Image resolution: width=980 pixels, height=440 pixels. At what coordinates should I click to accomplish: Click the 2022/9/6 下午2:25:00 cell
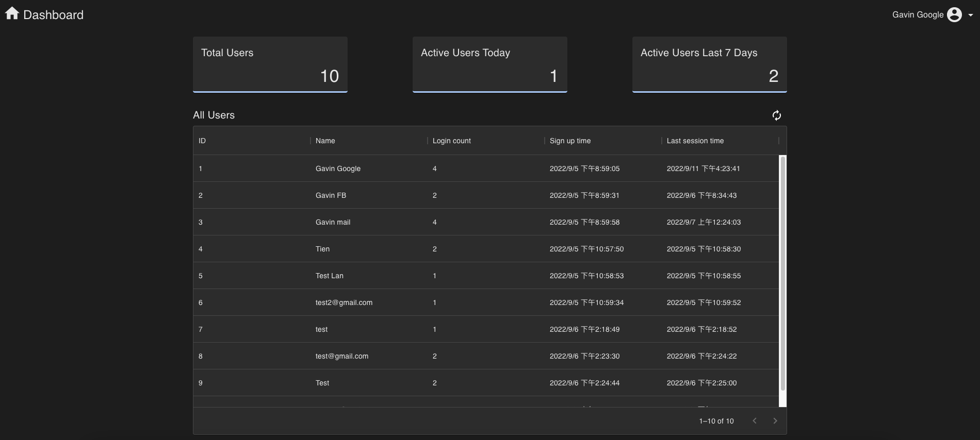click(x=720, y=383)
